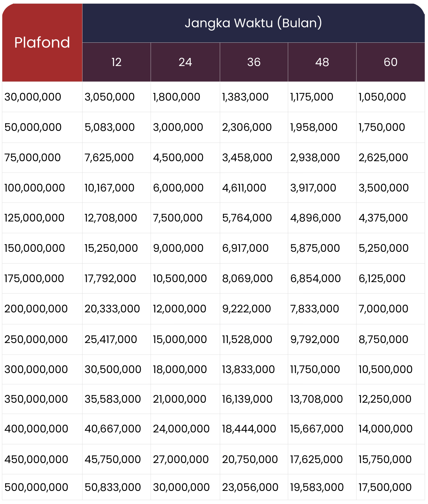The height and width of the screenshot is (504, 428).
Task: Click the 50,833,000 installment cell
Action: pos(113,487)
